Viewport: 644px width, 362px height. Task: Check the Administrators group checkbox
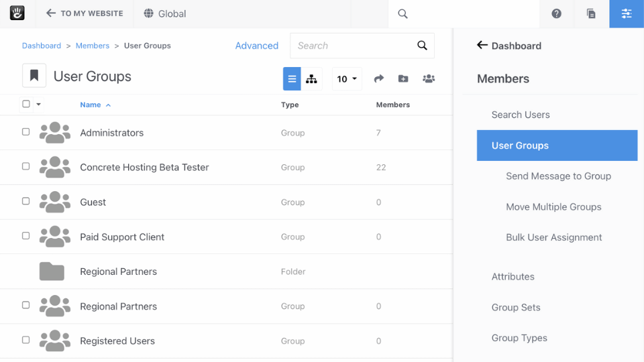26,132
